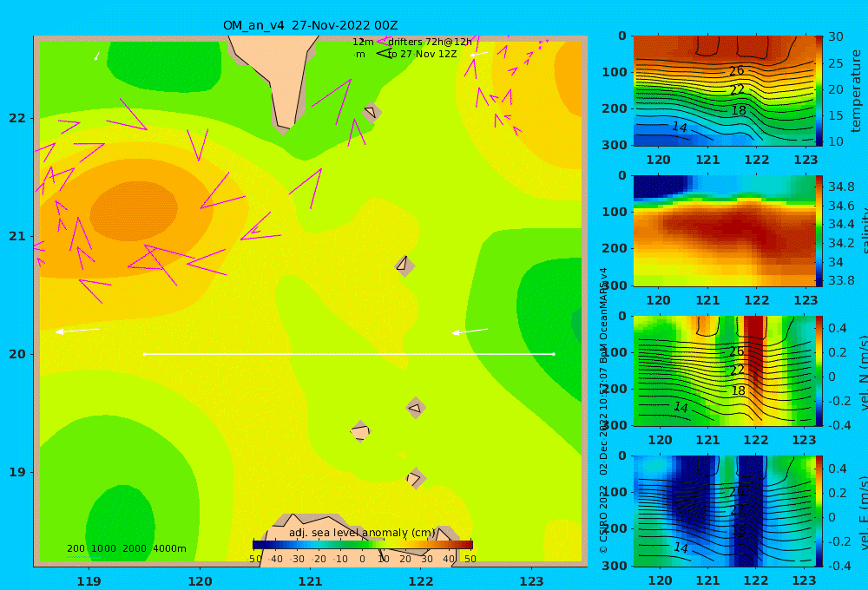Click the contour label 26 in the temperature panel
Viewport: 868px width, 590px height.
point(736,71)
